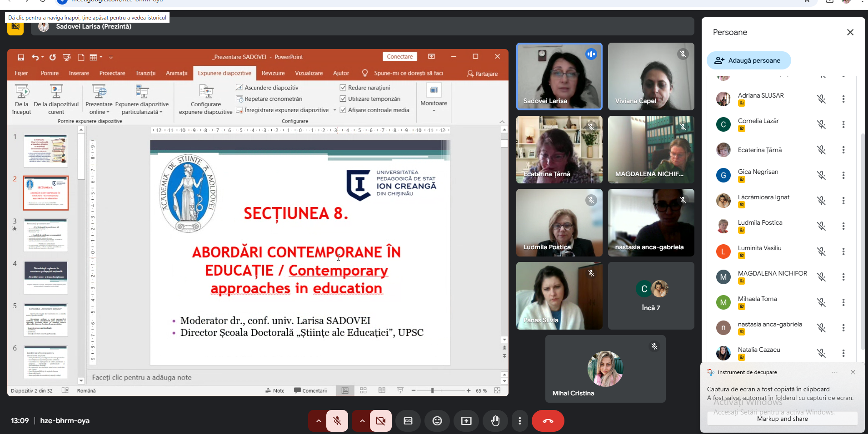Screen dimensions: 868x434
Task: Open Configurare expunere diapozitive
Action: (206, 99)
